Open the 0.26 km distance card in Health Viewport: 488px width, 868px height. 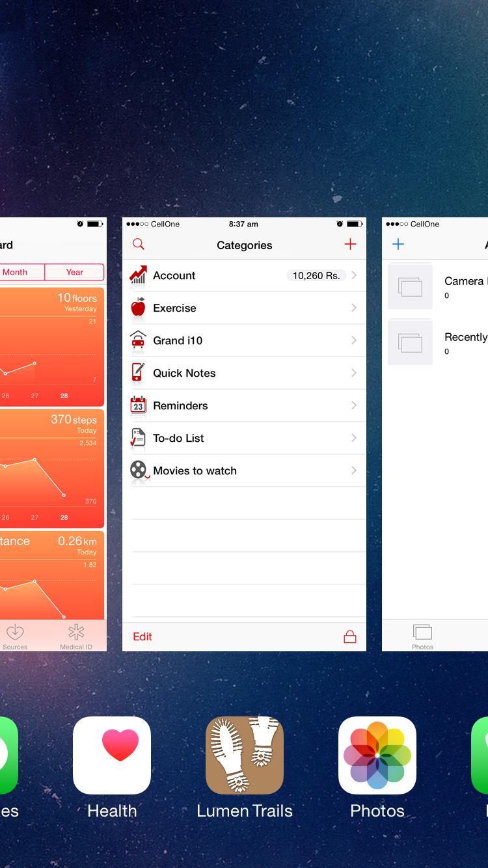[52, 575]
